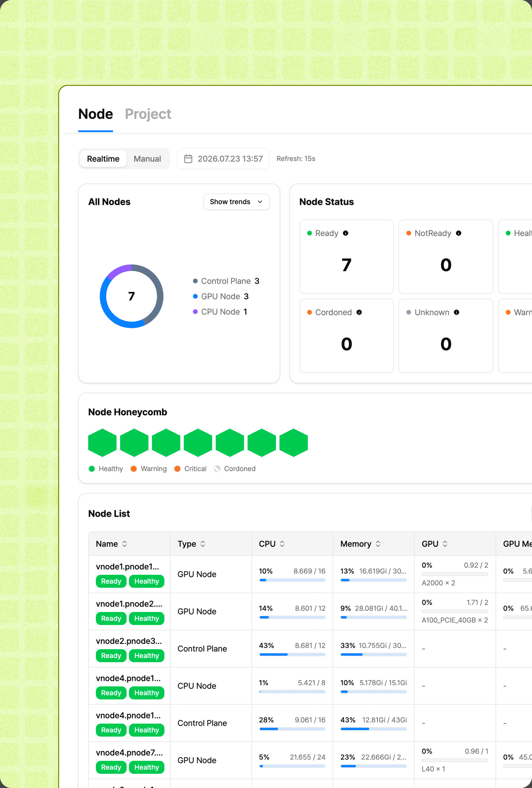Viewport: 532px width, 788px height.
Task: Select the second honeycomb hexagon
Action: coord(134,443)
